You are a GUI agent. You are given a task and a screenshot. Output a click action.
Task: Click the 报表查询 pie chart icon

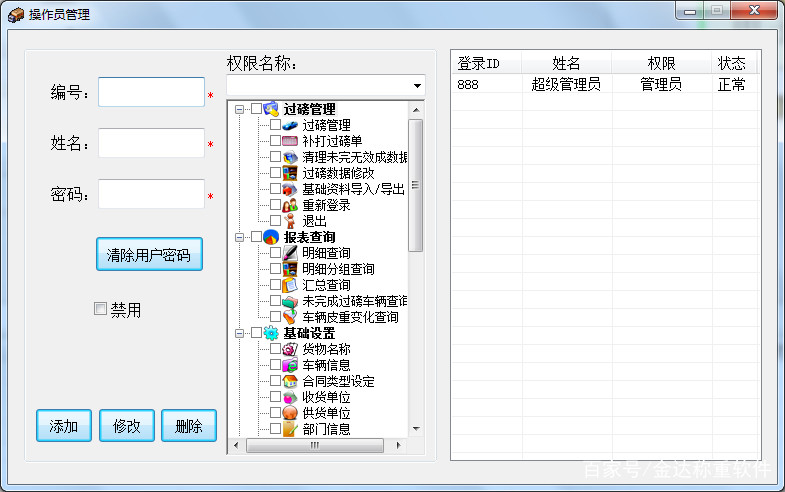[271, 237]
